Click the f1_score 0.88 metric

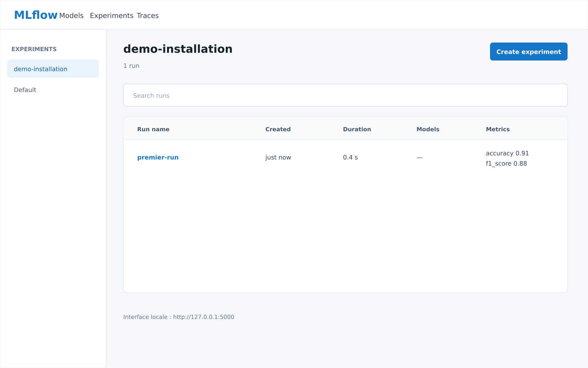[x=506, y=164]
